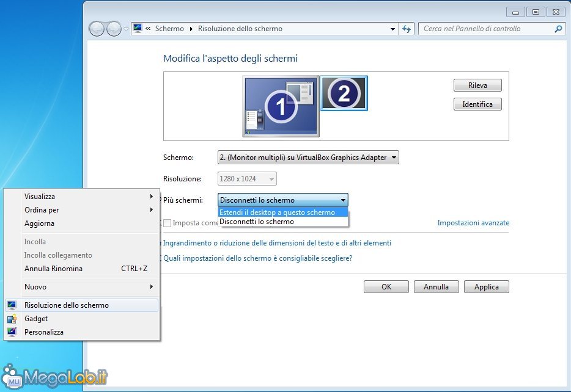Click the 'Schermo' breadcrumb in the address bar
Screen dimensions: 571x392
[x=169, y=29]
